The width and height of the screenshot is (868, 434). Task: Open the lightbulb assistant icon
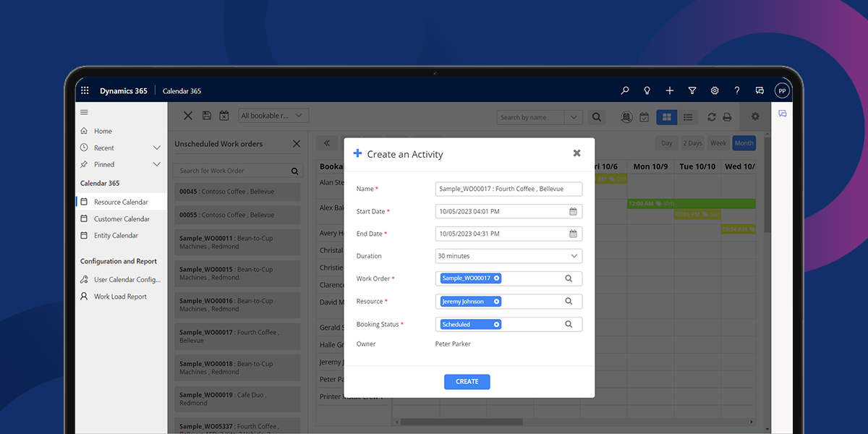(x=647, y=91)
